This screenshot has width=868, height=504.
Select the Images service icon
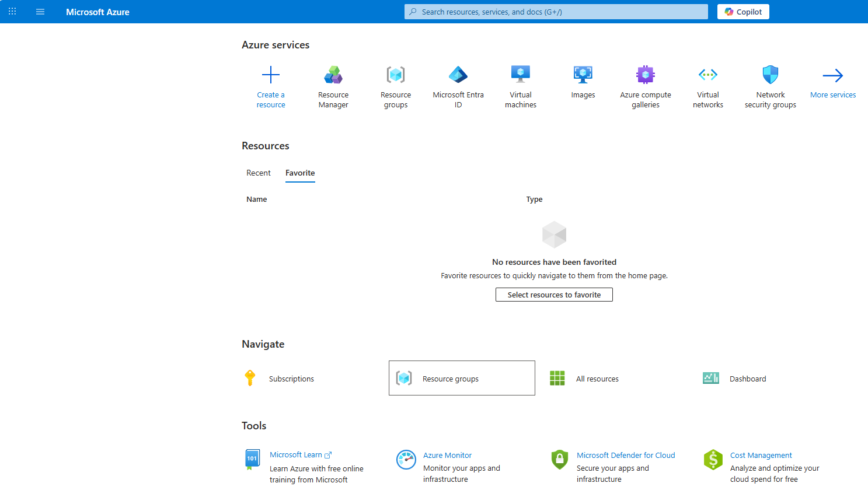pyautogui.click(x=583, y=75)
